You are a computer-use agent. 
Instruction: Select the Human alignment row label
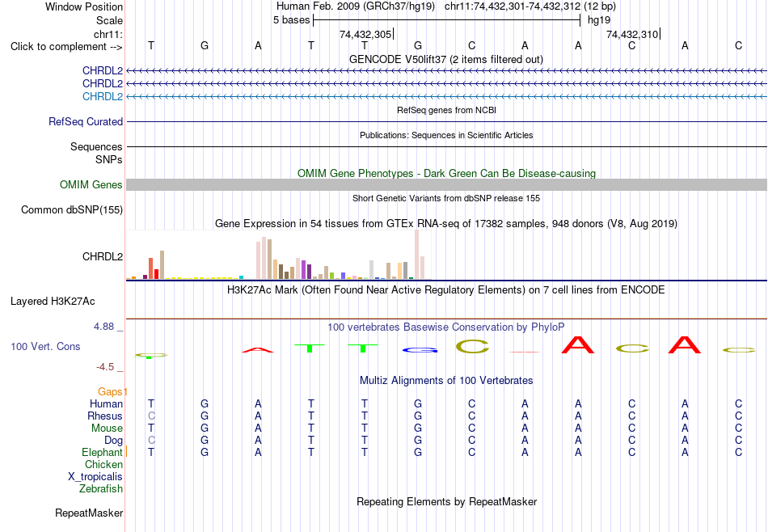click(106, 403)
